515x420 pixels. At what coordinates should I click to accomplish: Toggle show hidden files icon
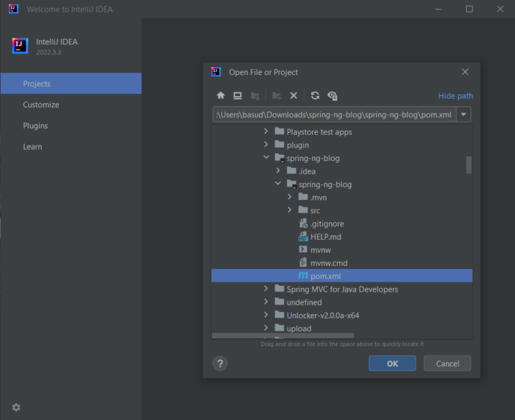point(333,96)
